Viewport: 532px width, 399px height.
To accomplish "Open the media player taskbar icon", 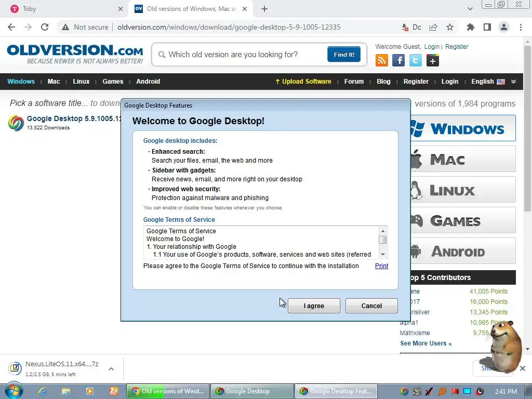I will coord(90,391).
